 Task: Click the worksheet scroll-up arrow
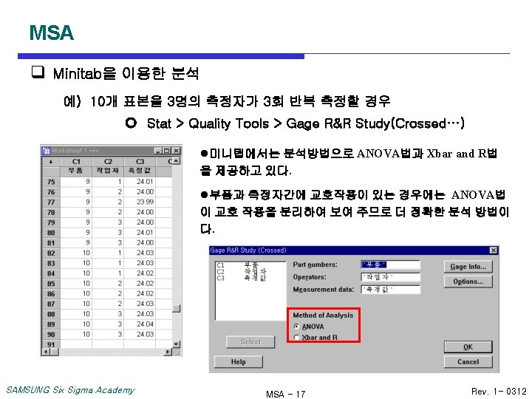coord(176,161)
